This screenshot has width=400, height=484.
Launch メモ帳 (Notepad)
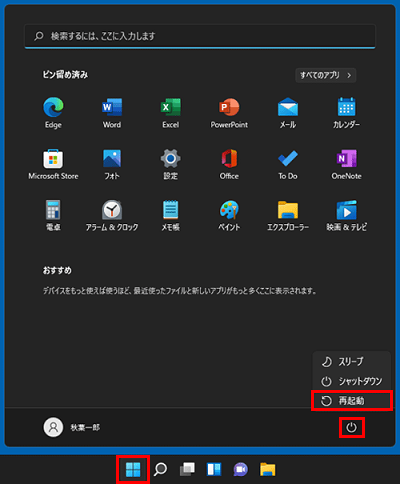171,215
